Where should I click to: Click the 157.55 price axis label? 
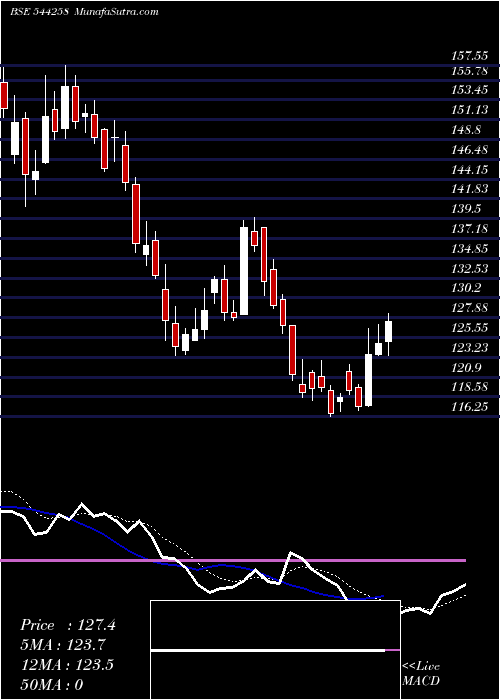[469, 56]
